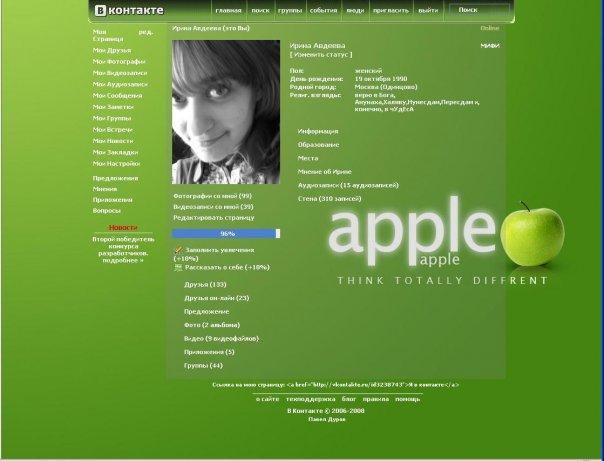Click правила footer link

point(376,399)
